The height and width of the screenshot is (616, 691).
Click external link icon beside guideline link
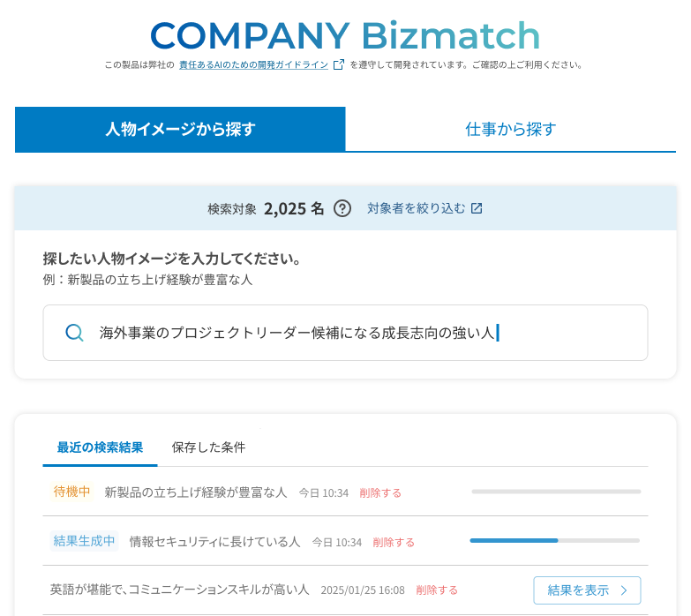pos(338,64)
